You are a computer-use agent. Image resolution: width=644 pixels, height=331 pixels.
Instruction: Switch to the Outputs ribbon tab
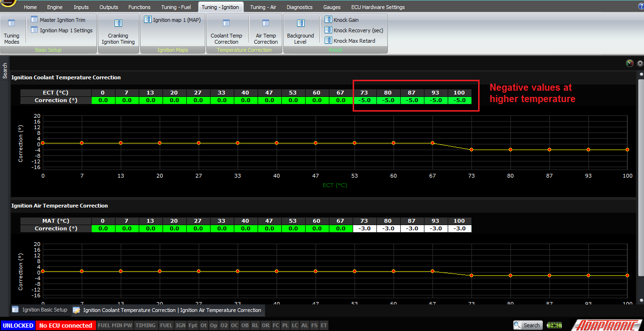coord(109,7)
